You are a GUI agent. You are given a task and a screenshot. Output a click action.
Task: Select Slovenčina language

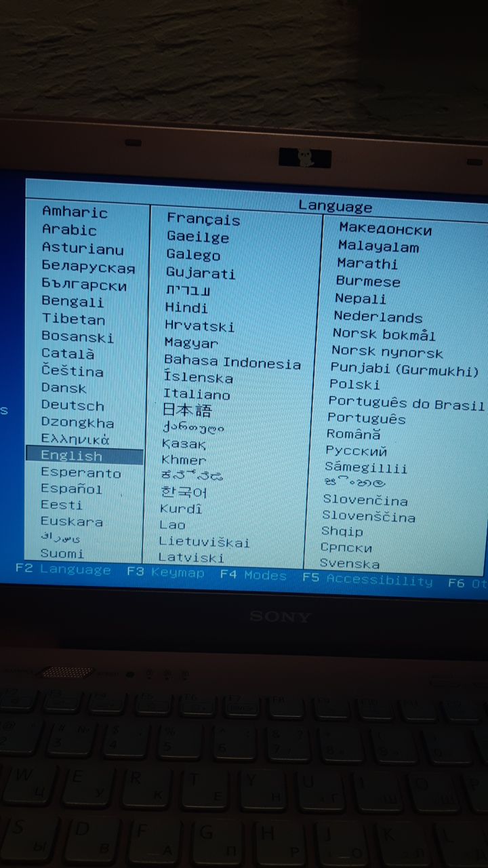coord(365,500)
